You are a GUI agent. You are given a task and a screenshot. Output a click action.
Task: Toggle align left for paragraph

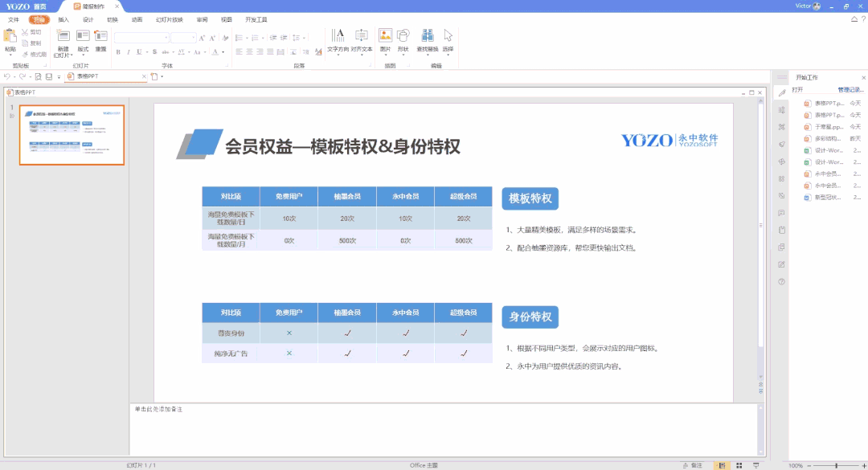point(240,51)
